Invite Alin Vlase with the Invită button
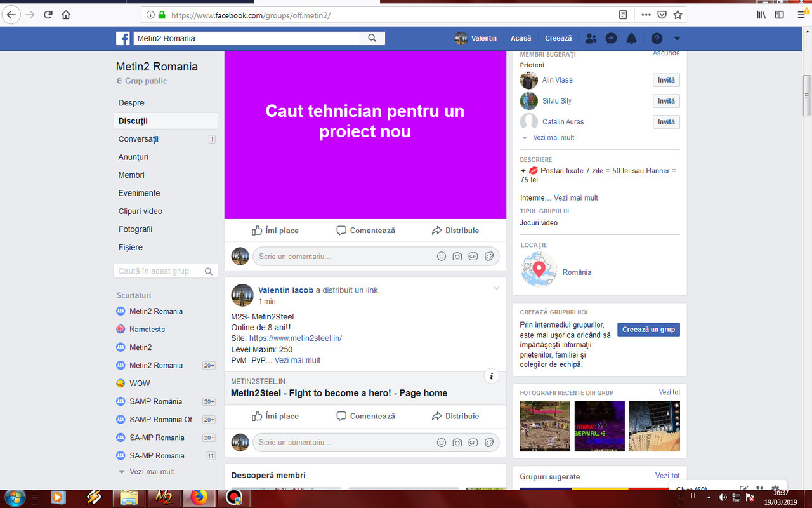 tap(666, 80)
